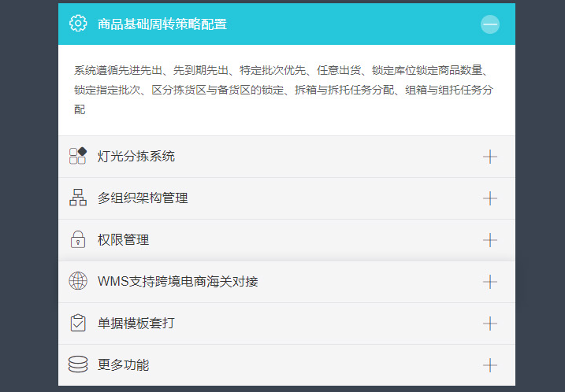
Task: Expand 权限管理 using its plus sign
Action: pyautogui.click(x=489, y=240)
